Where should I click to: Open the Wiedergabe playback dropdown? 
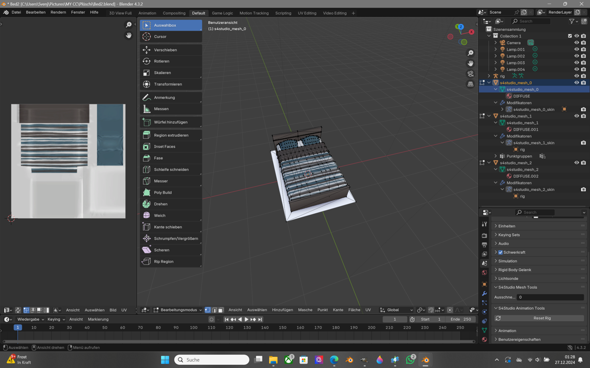(x=30, y=319)
